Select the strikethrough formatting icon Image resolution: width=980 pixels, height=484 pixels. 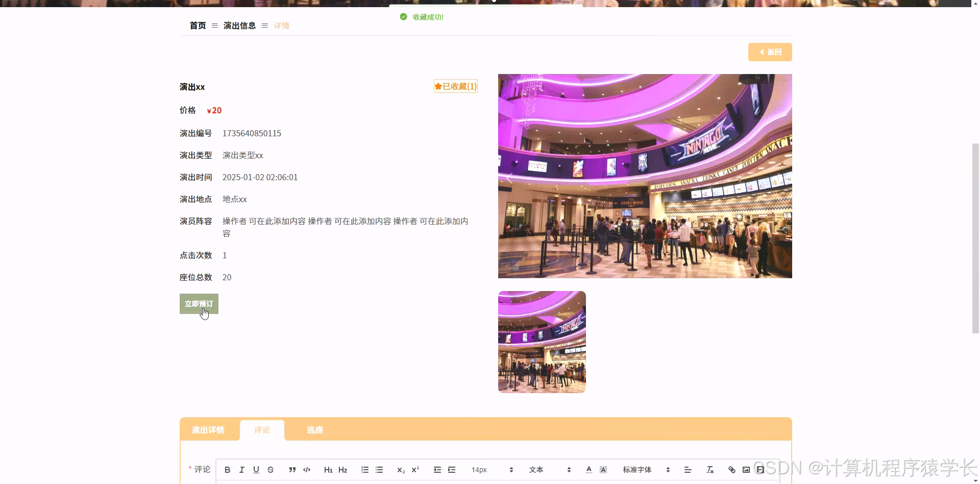tap(271, 470)
